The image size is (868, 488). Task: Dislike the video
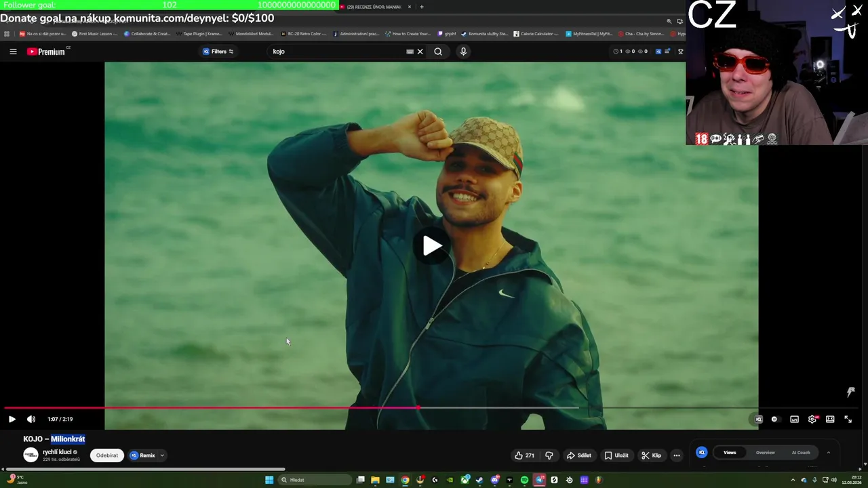(x=549, y=455)
